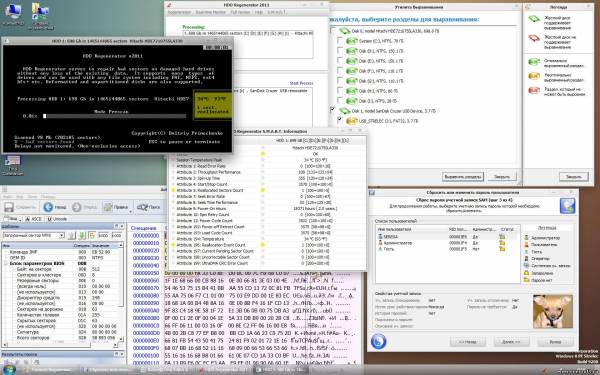Click the first offset input field in template panel
Viewport: 600px width, 375px height.
(103, 235)
